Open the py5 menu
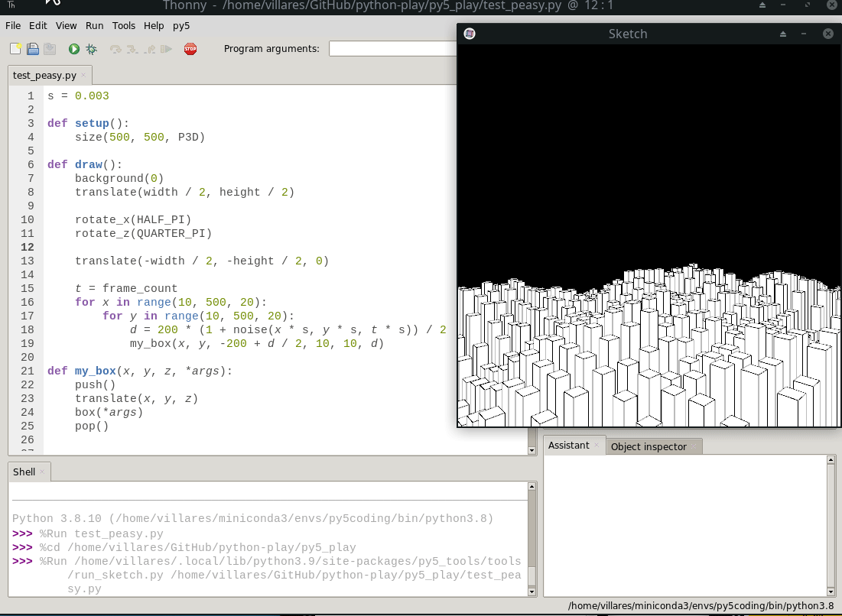The image size is (842, 616). point(180,25)
